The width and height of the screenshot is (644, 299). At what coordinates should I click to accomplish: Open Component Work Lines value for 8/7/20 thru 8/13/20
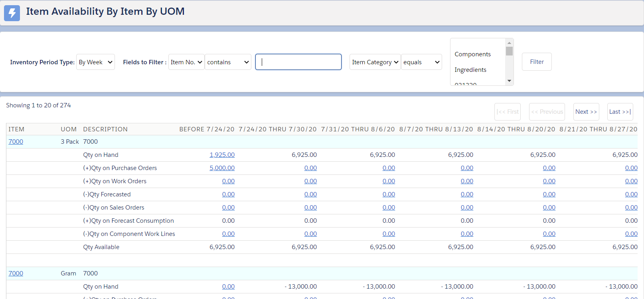[467, 234]
